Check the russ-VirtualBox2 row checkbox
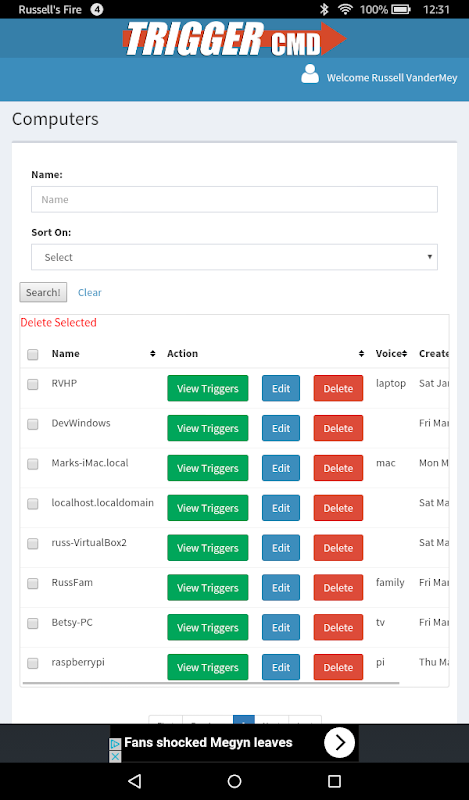Image resolution: width=469 pixels, height=800 pixels. click(33, 543)
